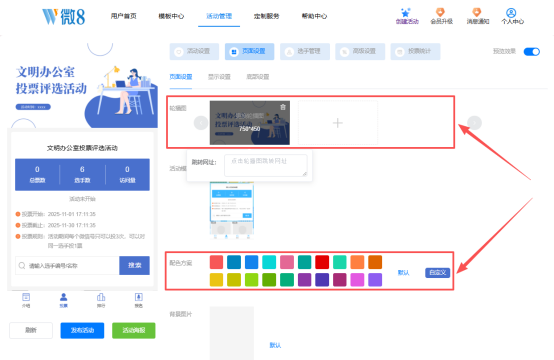Switch to the 投票统计 tab
The height and width of the screenshot is (360, 554).
[x=416, y=52]
